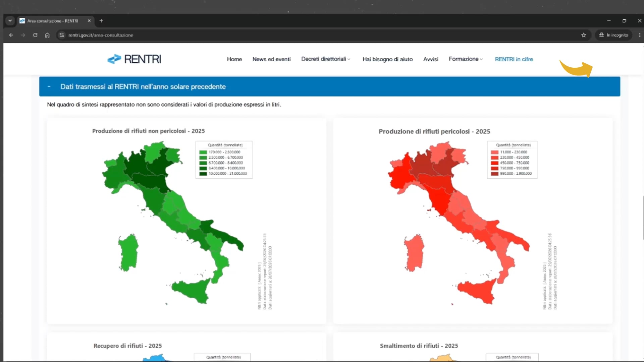Click title Produzione di rifiuti pericolosi - 2025
Screen dimensions: 644x362
pos(434,131)
